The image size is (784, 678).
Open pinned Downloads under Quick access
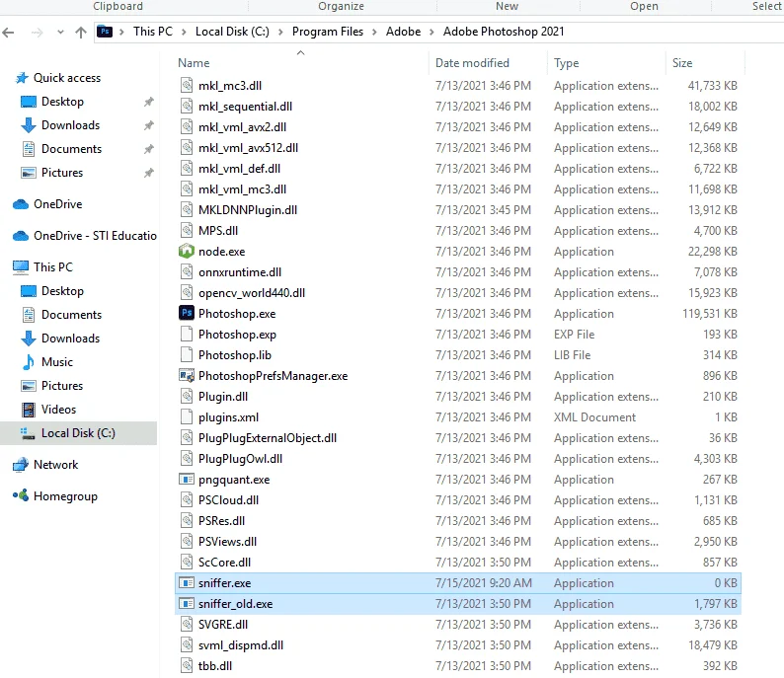(x=70, y=125)
